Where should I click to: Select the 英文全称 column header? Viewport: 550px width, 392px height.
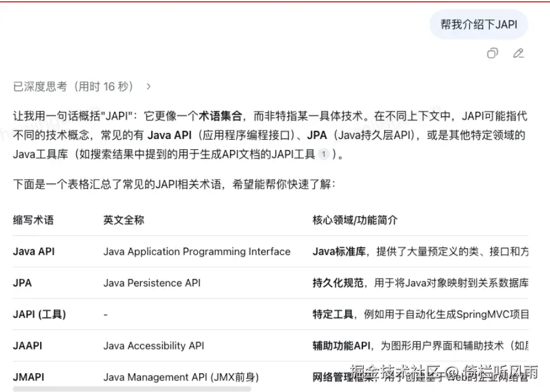pyautogui.click(x=123, y=220)
